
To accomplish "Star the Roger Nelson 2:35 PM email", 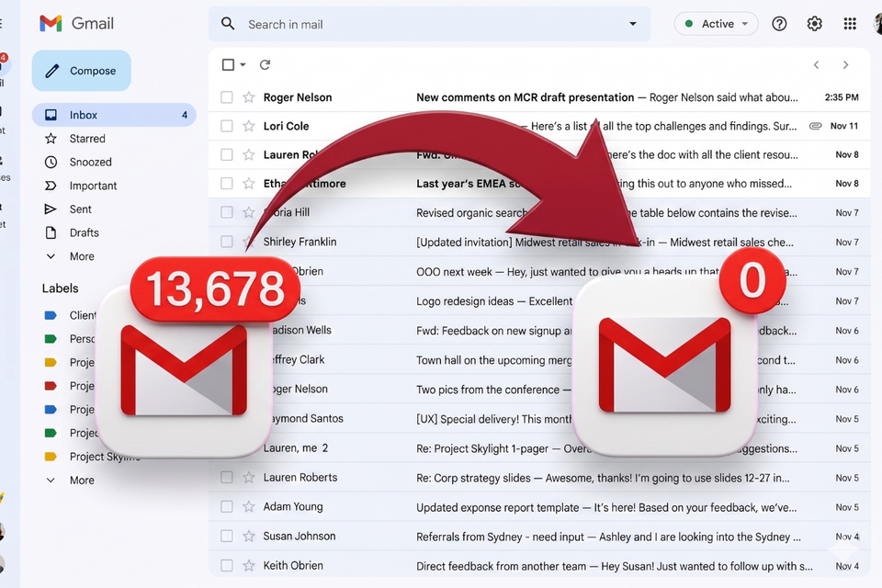I will 249,97.
